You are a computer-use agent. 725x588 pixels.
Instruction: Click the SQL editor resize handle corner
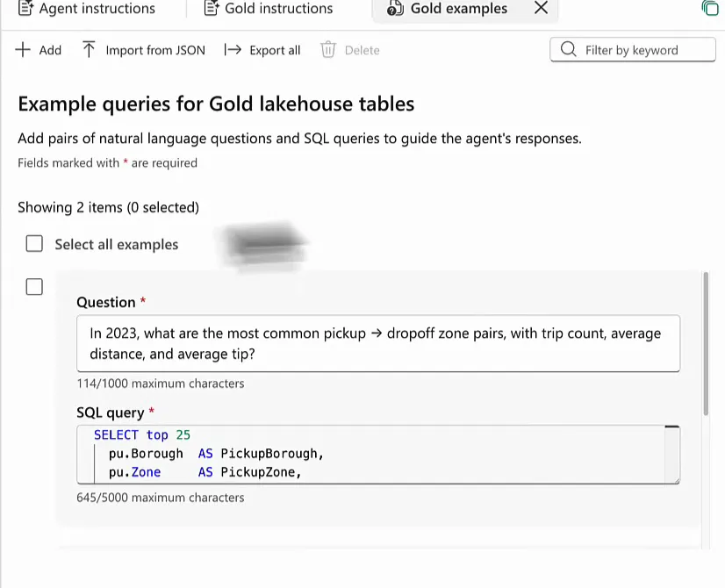677,480
